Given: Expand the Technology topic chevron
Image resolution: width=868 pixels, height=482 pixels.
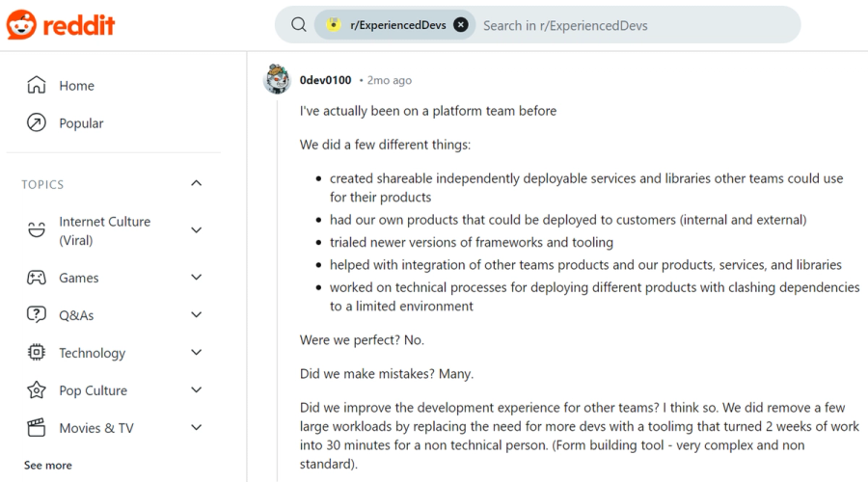Looking at the screenshot, I should (197, 353).
